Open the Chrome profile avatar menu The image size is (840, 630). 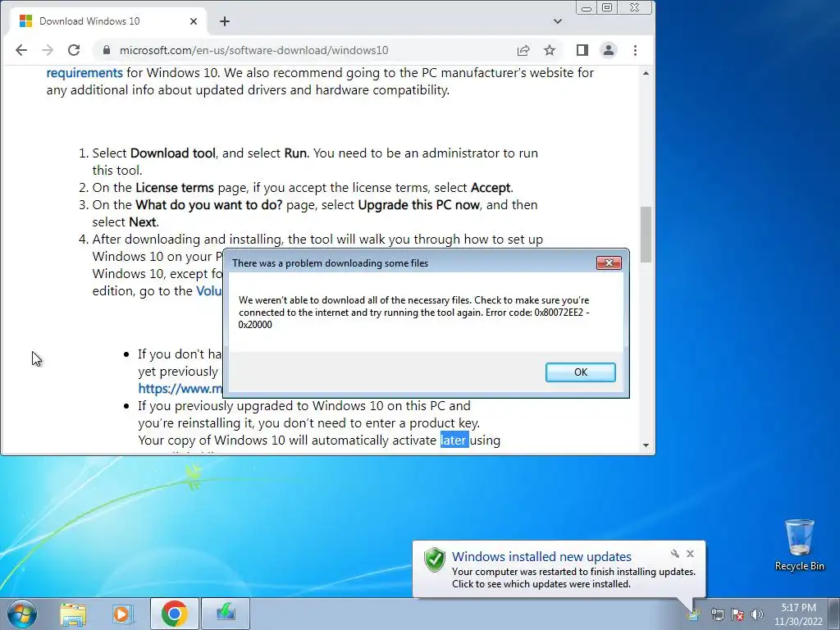(609, 50)
